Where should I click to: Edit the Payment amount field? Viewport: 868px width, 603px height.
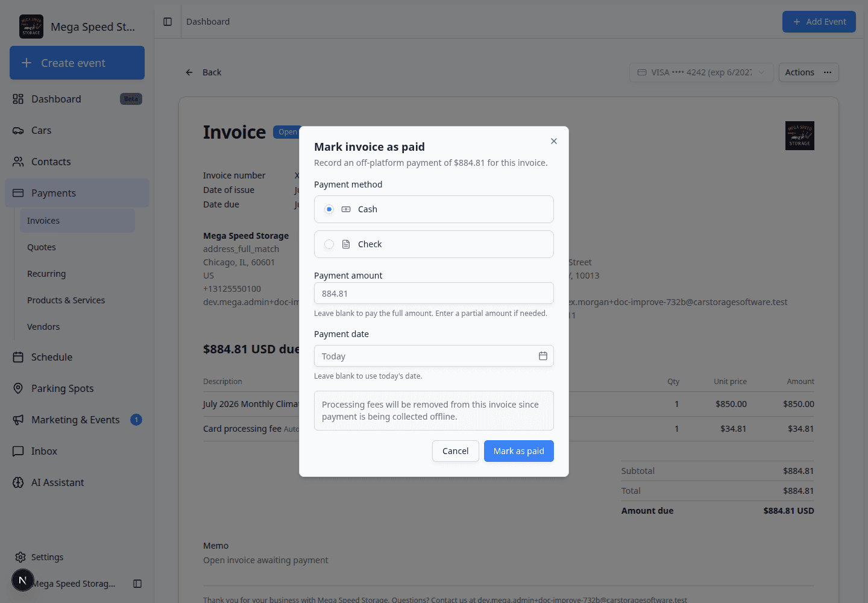pyautogui.click(x=434, y=294)
